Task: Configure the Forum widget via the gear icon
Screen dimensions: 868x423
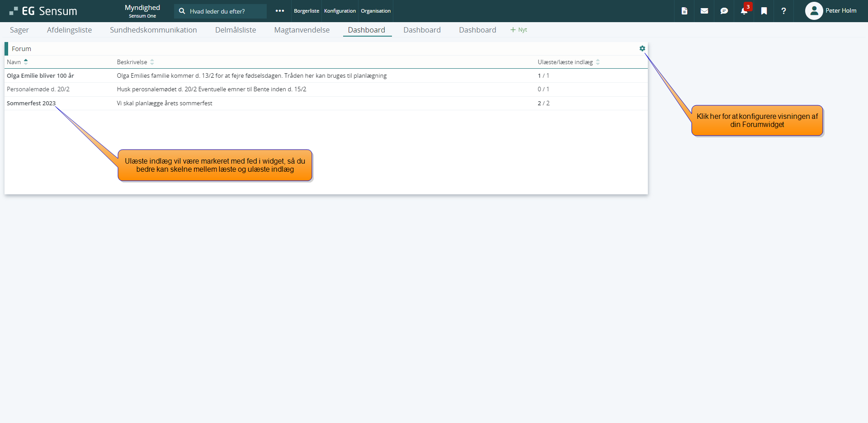Action: (x=642, y=48)
